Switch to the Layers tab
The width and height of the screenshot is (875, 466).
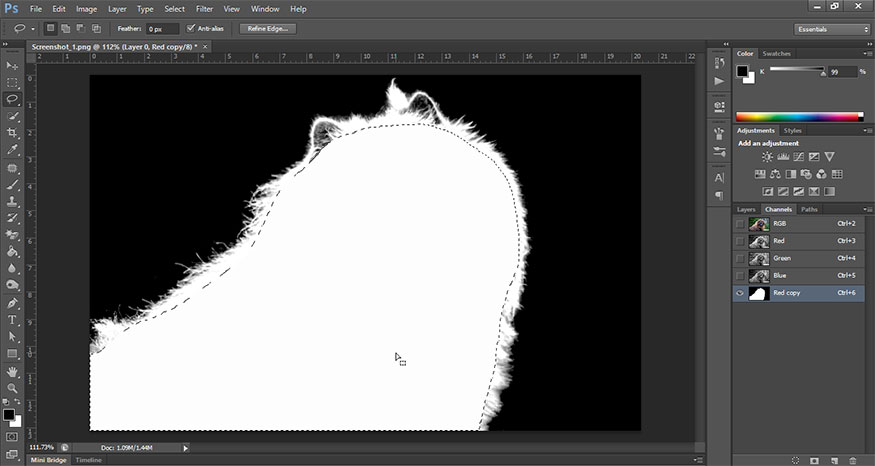746,209
